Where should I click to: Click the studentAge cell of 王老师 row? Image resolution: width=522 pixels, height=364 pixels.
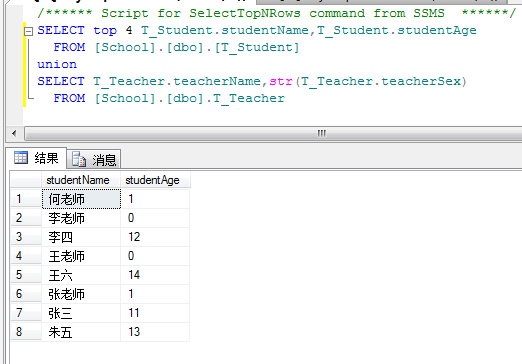coord(155,256)
